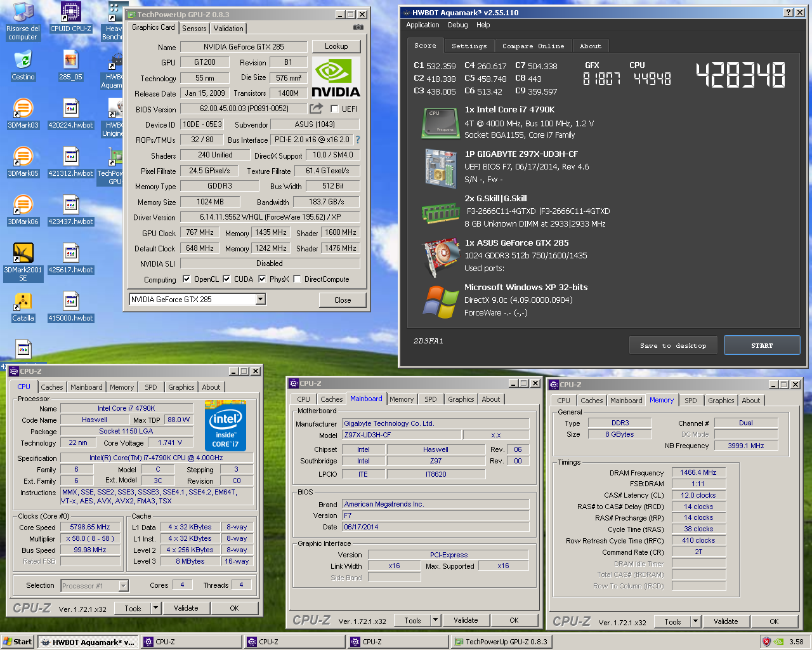Image resolution: width=812 pixels, height=650 pixels.
Task: Switch to the Sensors tab in GPU-Z
Action: (194, 29)
